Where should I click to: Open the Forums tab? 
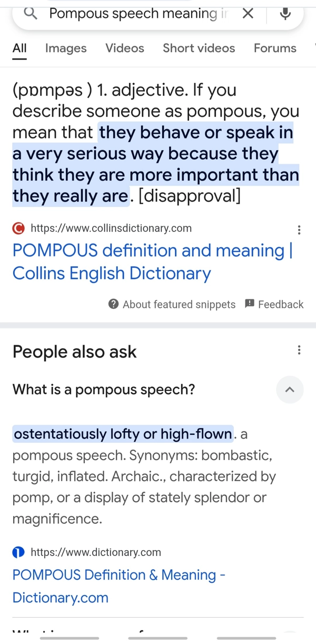[x=275, y=48]
